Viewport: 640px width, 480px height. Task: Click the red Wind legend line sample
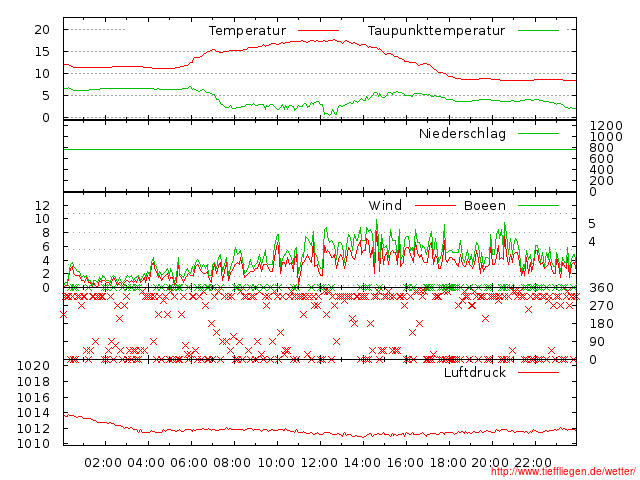(x=435, y=205)
